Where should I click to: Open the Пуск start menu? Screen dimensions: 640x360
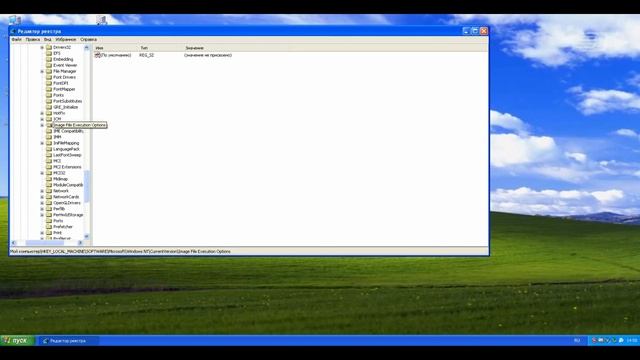[17, 340]
